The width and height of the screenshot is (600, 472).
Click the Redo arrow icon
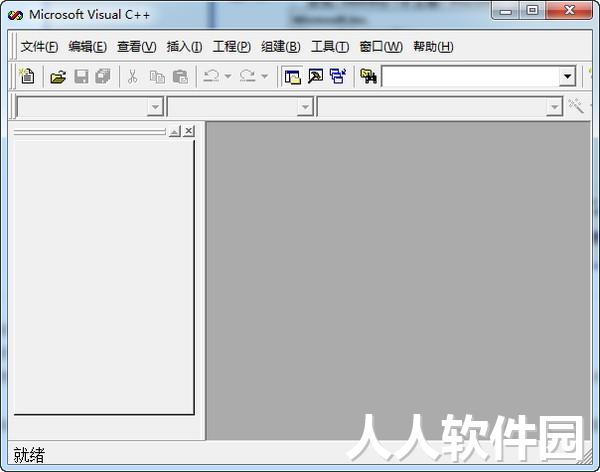(248, 76)
